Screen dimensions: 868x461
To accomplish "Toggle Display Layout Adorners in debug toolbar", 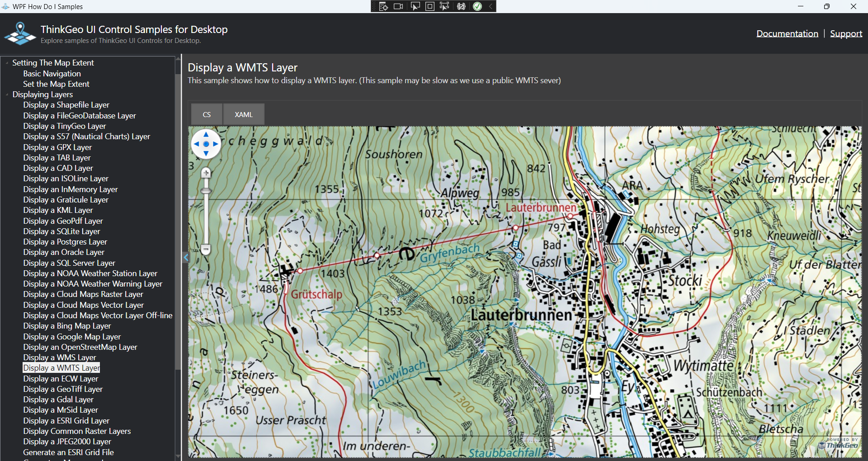I will pyautogui.click(x=430, y=6).
